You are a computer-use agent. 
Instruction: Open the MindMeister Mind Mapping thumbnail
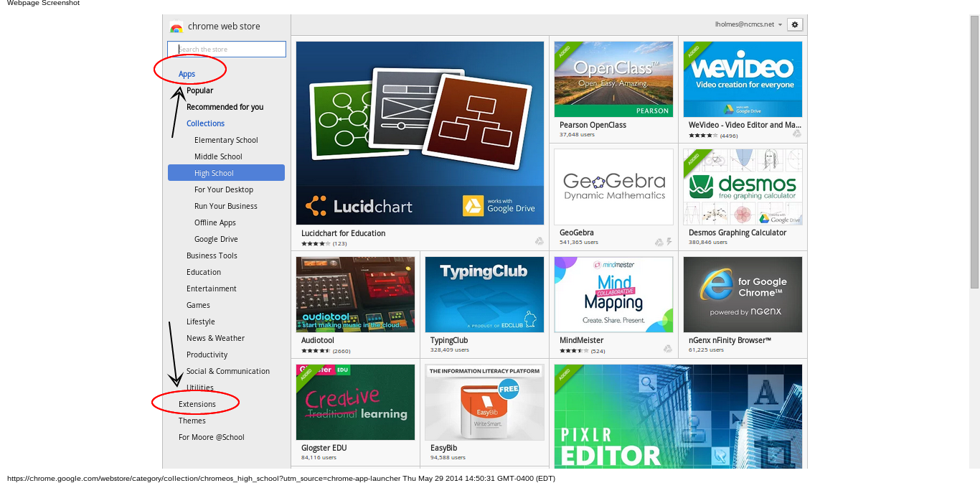(613, 294)
